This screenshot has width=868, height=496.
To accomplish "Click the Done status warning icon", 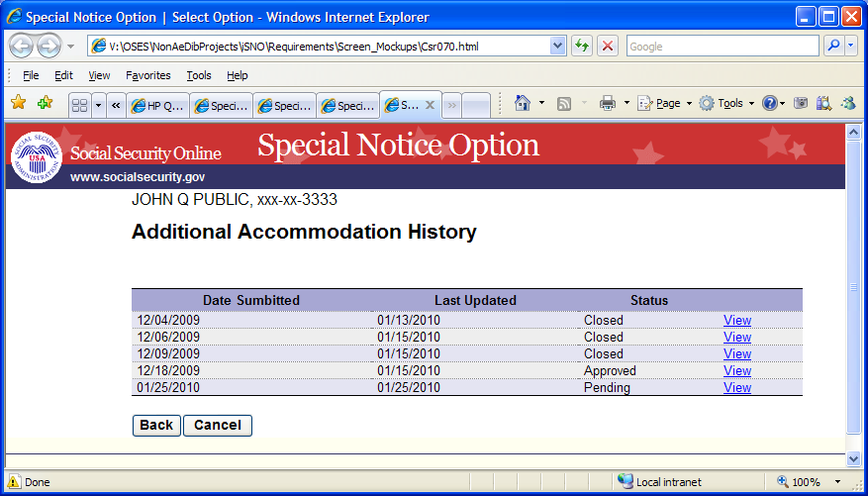I will coord(15,482).
